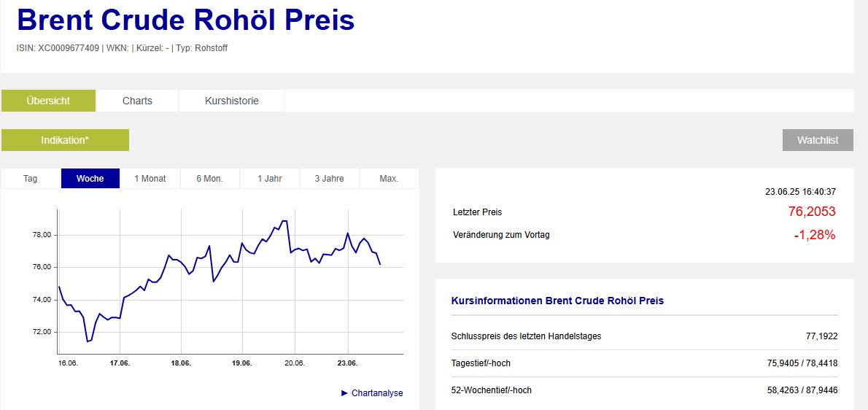Select the Tag chart timeframe
The width and height of the screenshot is (868, 410).
pos(31,179)
